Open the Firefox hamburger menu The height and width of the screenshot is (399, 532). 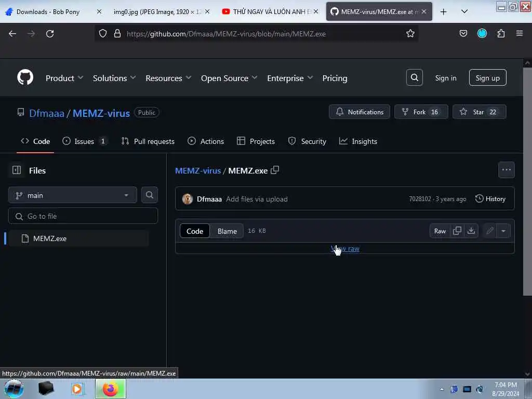520,33
